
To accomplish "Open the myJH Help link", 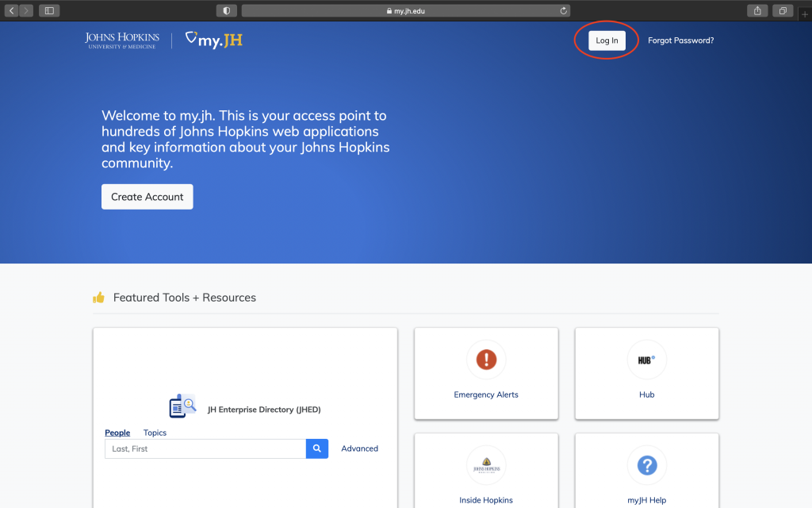I will click(x=647, y=500).
